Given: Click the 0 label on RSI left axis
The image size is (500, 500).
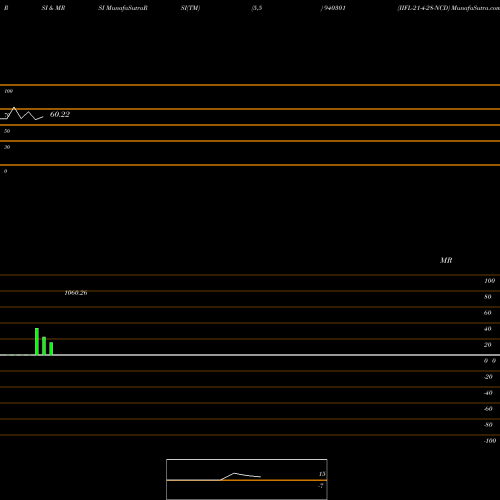Looking at the screenshot, I should coord(5,171).
